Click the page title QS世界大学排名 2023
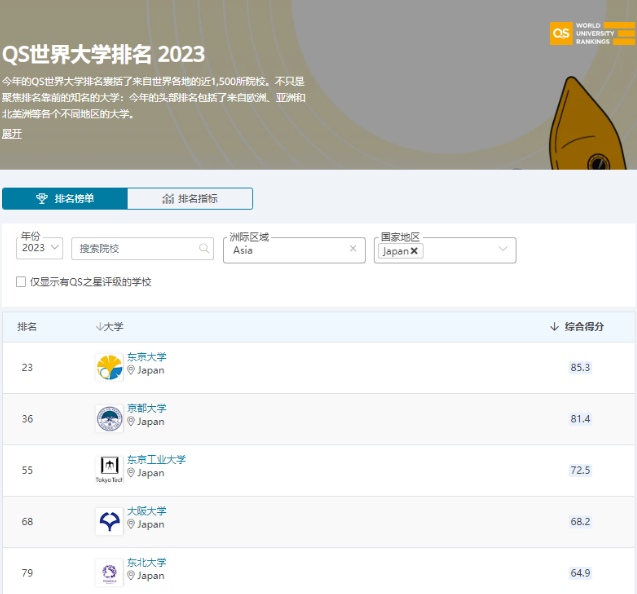Viewport: 637px width, 594px height. coord(104,54)
